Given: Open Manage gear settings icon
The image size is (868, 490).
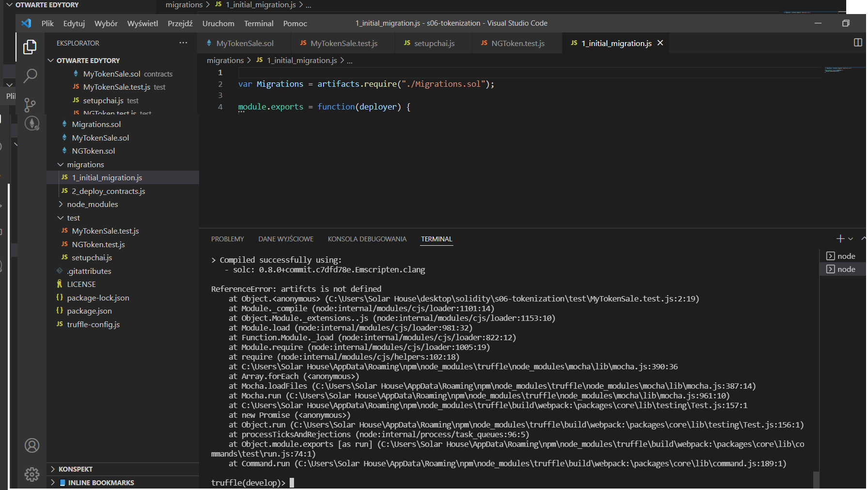Looking at the screenshot, I should click(32, 474).
